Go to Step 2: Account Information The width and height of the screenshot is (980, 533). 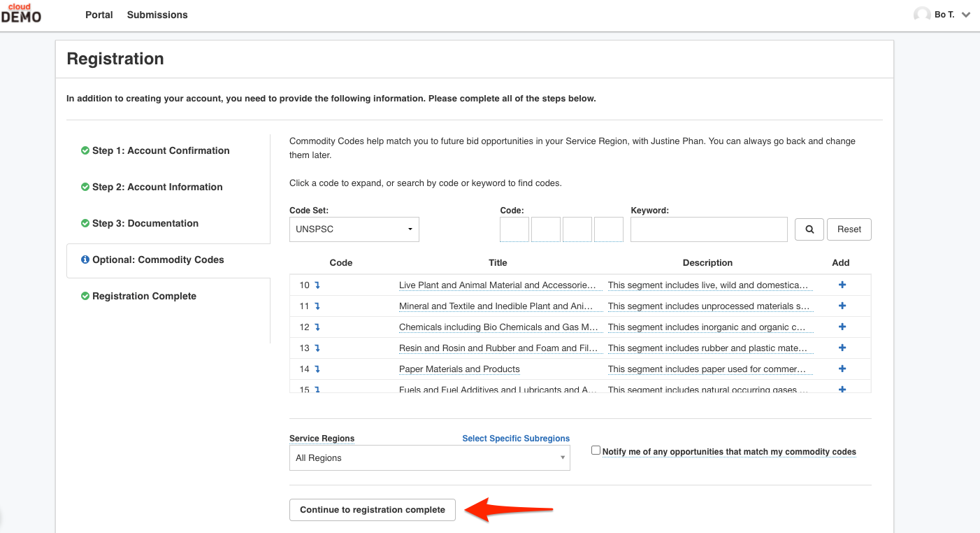tap(157, 187)
